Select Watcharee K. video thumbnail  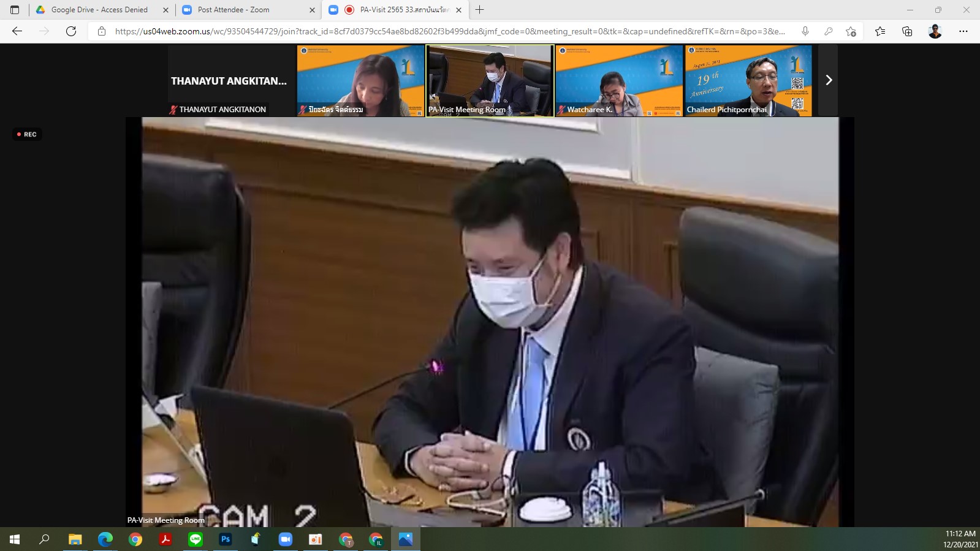pyautogui.click(x=618, y=80)
